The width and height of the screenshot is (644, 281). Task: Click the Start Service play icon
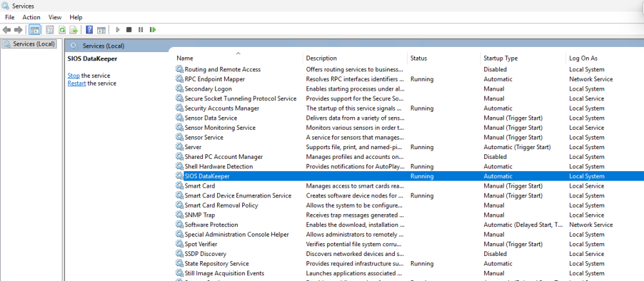pyautogui.click(x=117, y=30)
